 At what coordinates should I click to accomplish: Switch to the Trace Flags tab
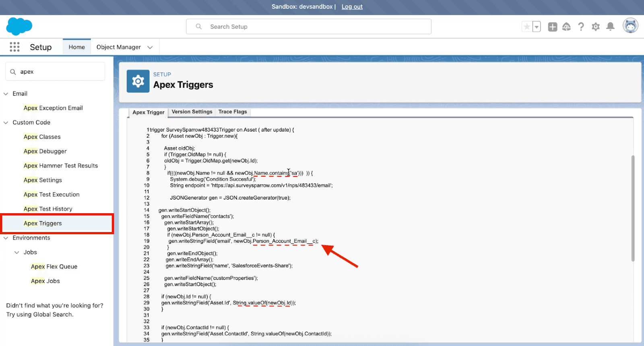[x=233, y=112]
